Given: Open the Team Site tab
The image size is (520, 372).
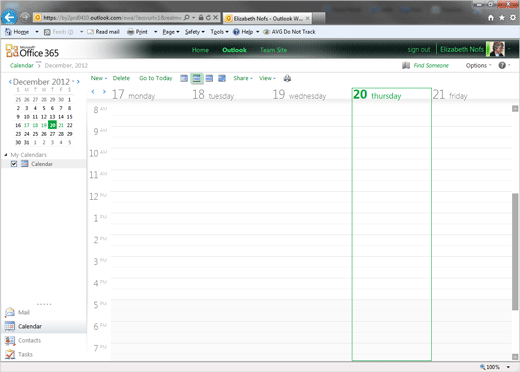Looking at the screenshot, I should (273, 50).
